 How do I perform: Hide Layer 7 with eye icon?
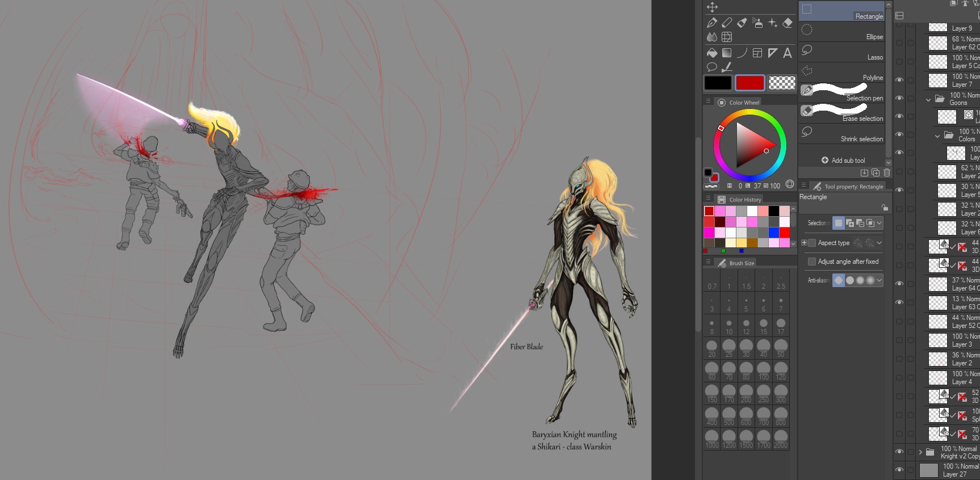899,80
